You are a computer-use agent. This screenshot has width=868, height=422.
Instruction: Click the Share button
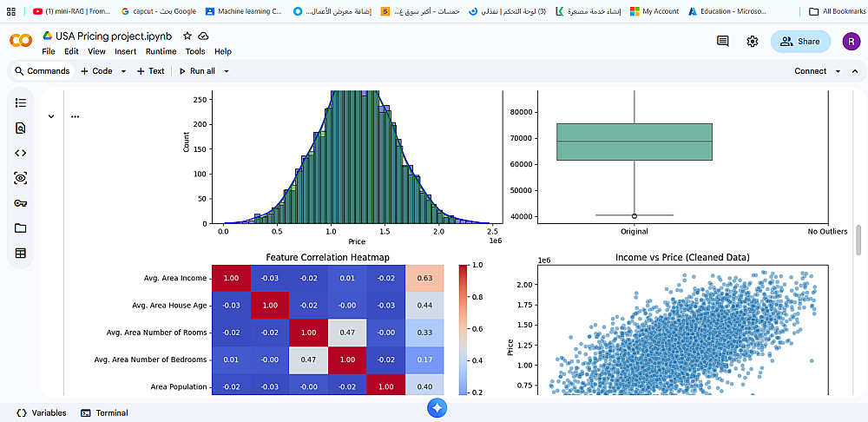800,42
